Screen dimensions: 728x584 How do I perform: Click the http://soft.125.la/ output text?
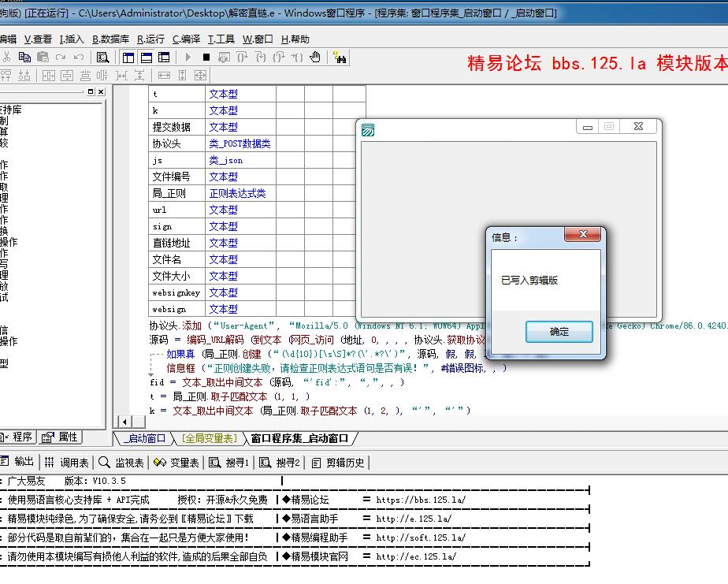pyautogui.click(x=421, y=538)
